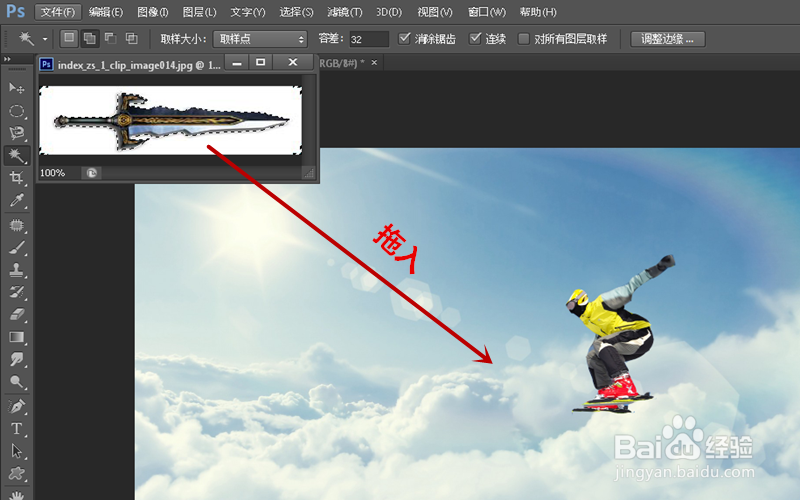Screen dimensions: 800x500
Task: Expand the toolbox panel with double arrows
Action: [x=7, y=59]
